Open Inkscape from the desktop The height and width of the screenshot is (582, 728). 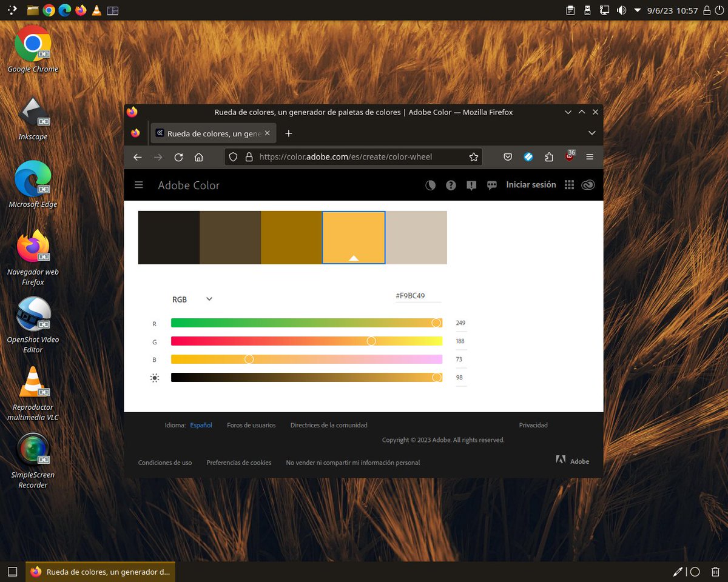point(33,118)
